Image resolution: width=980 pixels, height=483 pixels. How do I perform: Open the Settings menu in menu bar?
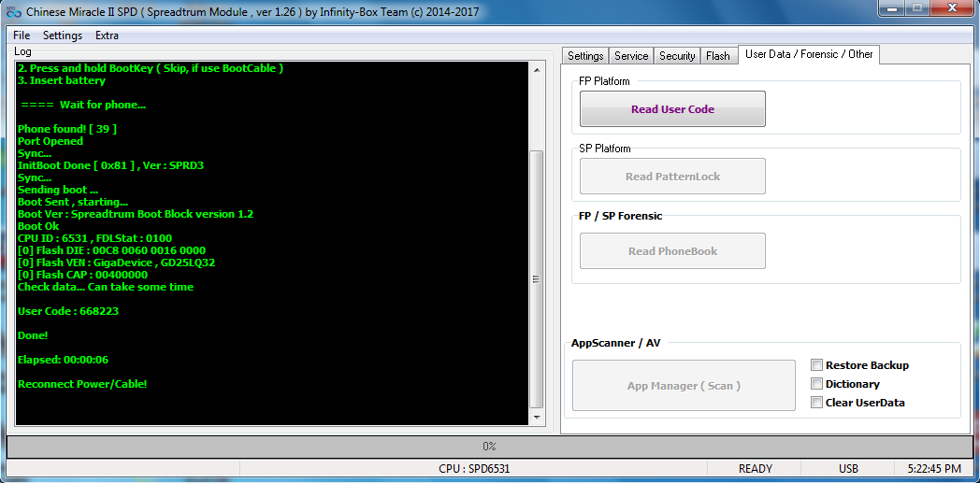click(x=63, y=36)
